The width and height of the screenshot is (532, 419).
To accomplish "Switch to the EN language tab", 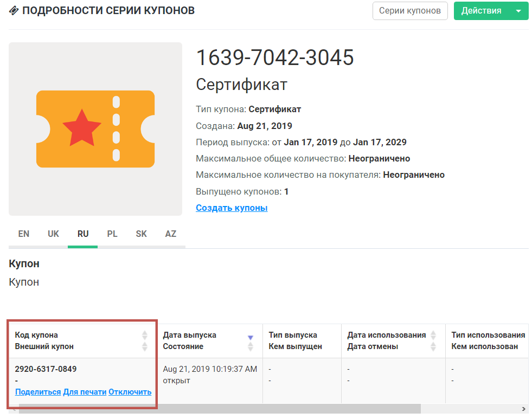I will coord(24,234).
